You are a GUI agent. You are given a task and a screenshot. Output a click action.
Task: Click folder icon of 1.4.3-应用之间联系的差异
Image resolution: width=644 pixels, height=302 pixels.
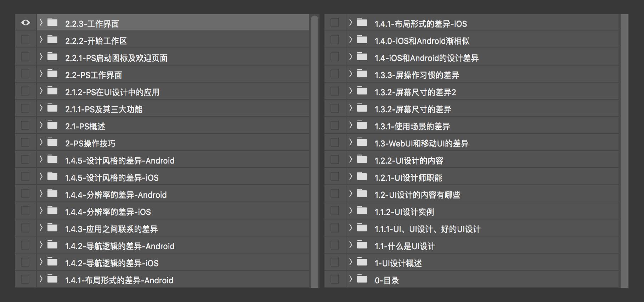[x=52, y=228]
